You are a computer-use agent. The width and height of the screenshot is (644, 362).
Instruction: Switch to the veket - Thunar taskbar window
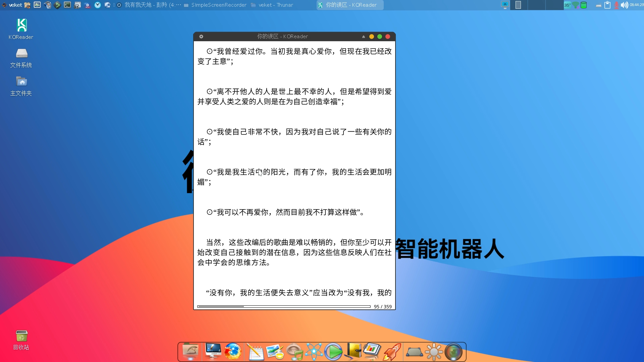pos(272,5)
